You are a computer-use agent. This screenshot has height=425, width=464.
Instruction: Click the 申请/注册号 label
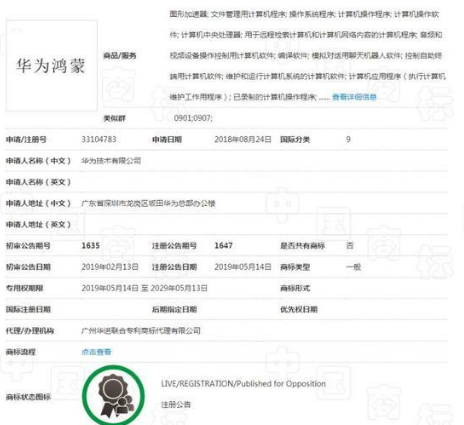(26, 139)
